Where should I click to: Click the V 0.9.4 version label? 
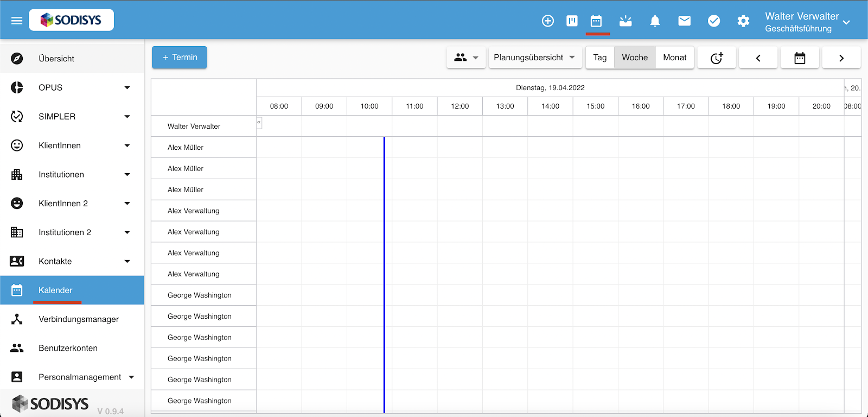tap(111, 412)
